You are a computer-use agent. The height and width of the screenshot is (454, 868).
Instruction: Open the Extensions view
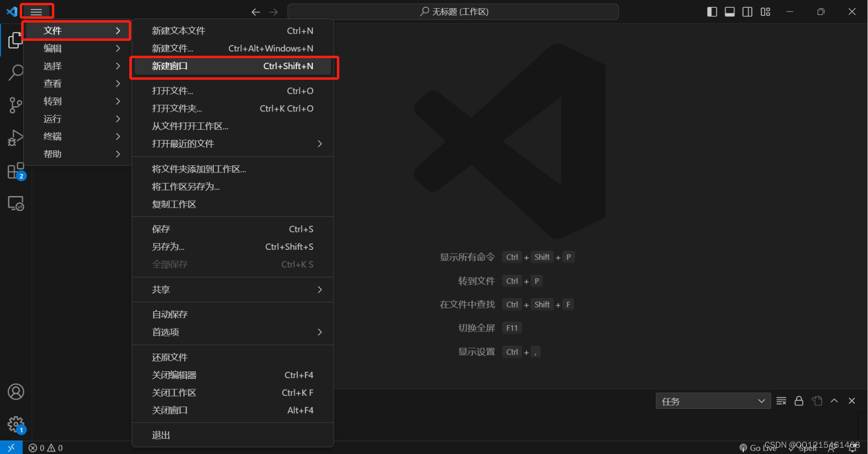15,171
